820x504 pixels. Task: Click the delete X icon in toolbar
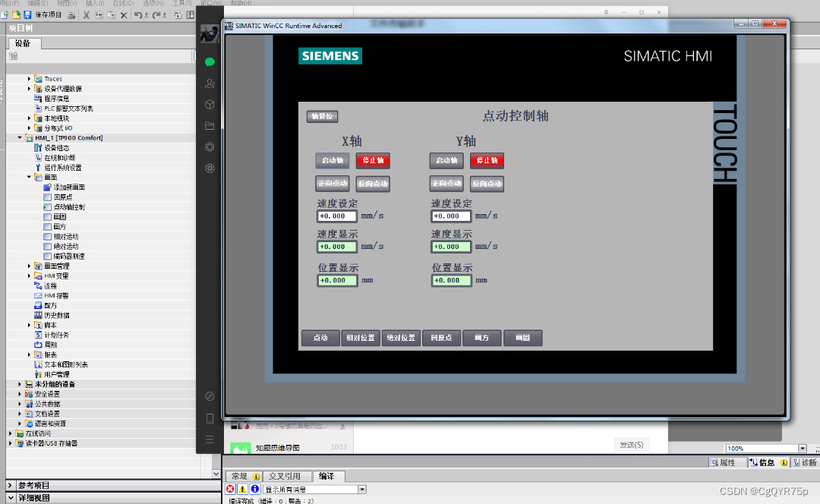click(x=124, y=14)
